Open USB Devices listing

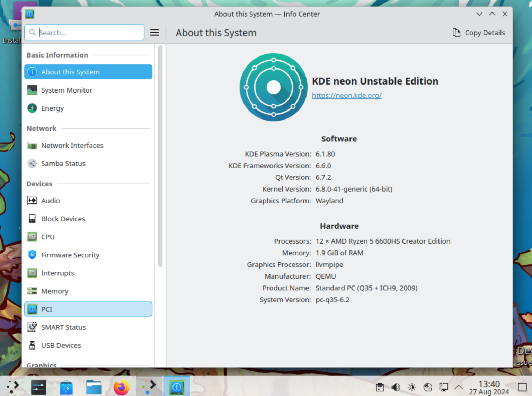pos(61,345)
